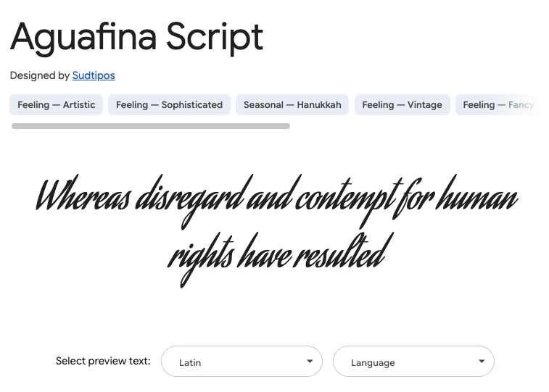The width and height of the screenshot is (549, 392).
Task: Click the Language dropdown arrow icon
Action: coord(482,362)
